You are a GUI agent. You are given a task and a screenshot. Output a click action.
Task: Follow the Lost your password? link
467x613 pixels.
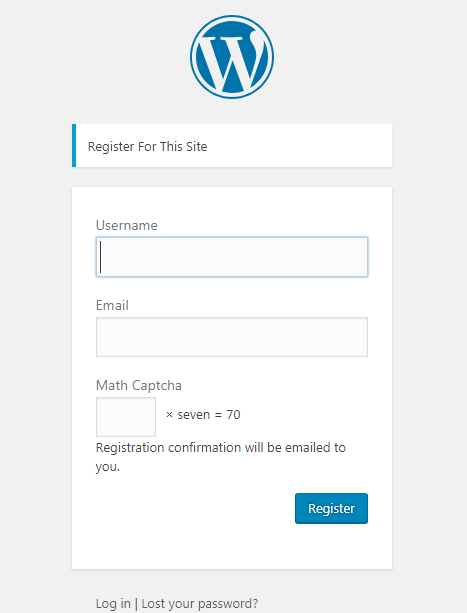[x=200, y=603]
